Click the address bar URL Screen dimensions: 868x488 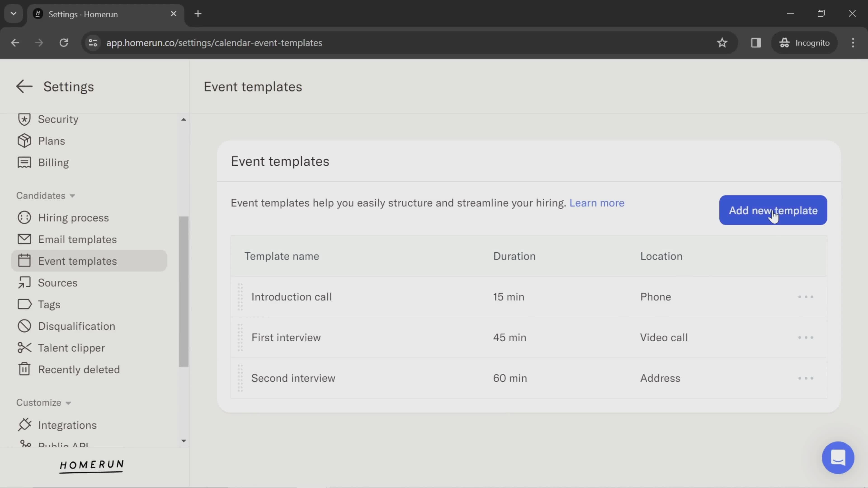point(214,43)
